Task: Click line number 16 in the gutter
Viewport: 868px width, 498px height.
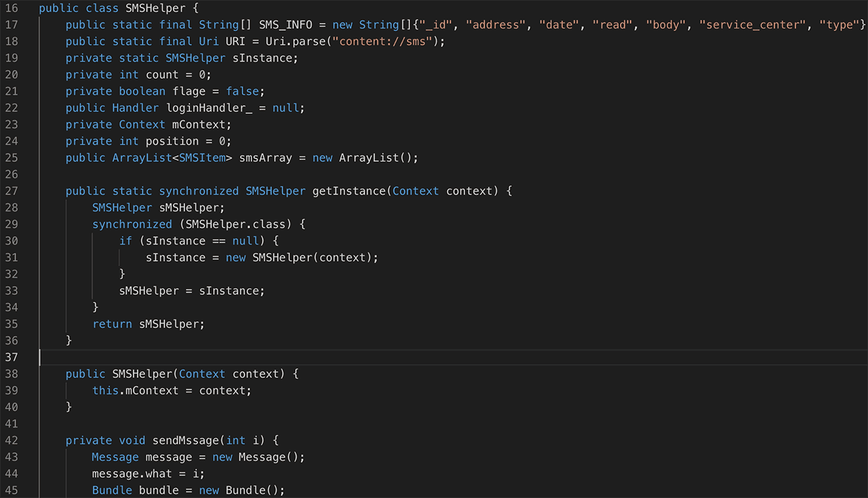Action: [x=12, y=8]
